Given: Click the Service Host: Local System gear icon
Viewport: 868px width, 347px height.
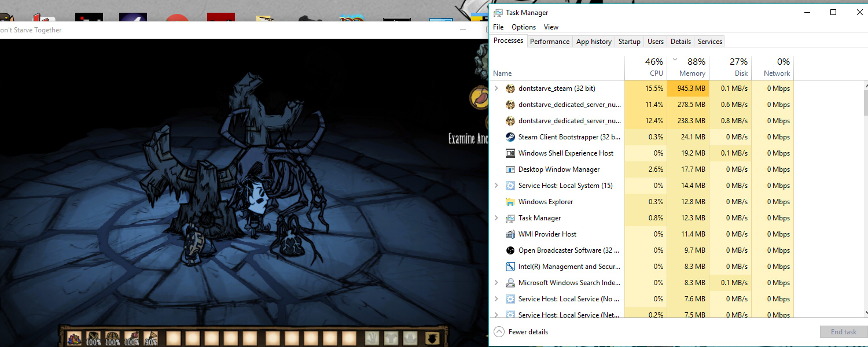Looking at the screenshot, I should pyautogui.click(x=510, y=186).
